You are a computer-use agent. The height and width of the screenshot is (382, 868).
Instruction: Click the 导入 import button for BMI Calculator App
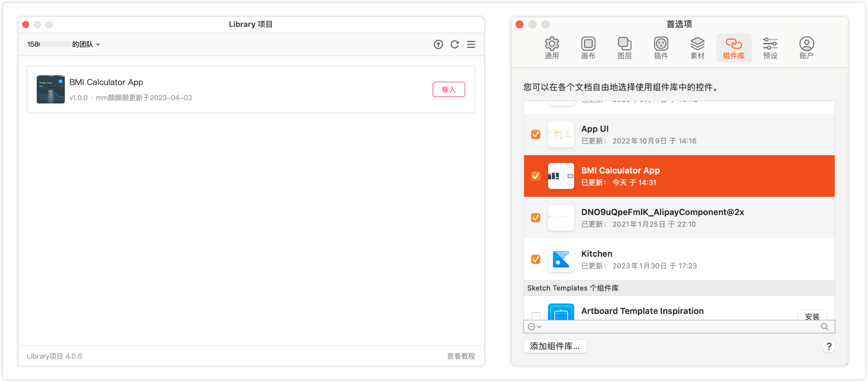(x=449, y=89)
